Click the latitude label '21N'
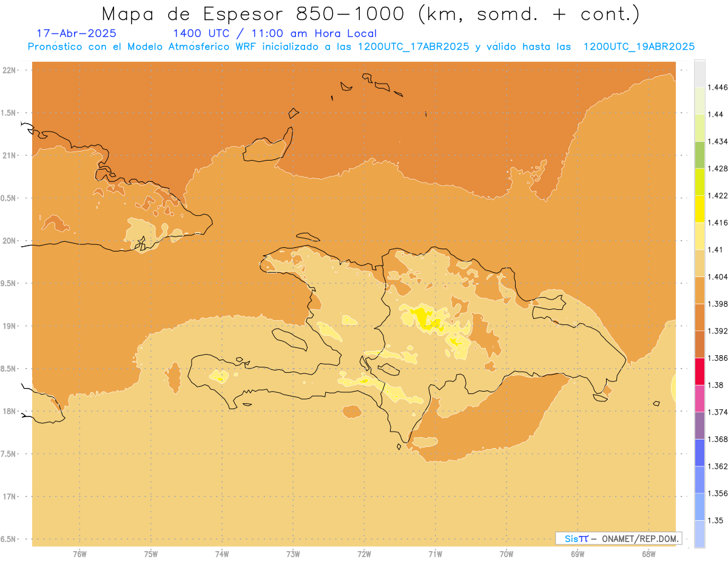Image resolution: width=728 pixels, height=562 pixels. (x=10, y=156)
